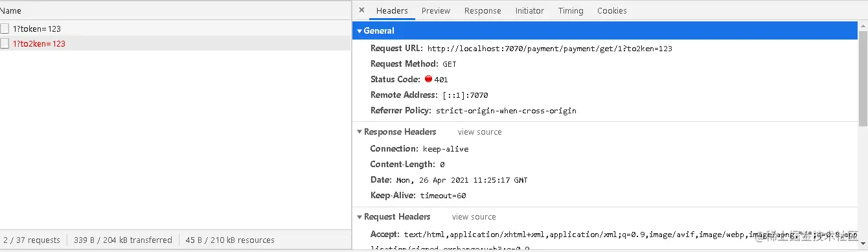The width and height of the screenshot is (868, 252).
Task: Open the Initiator tab
Action: click(x=530, y=10)
